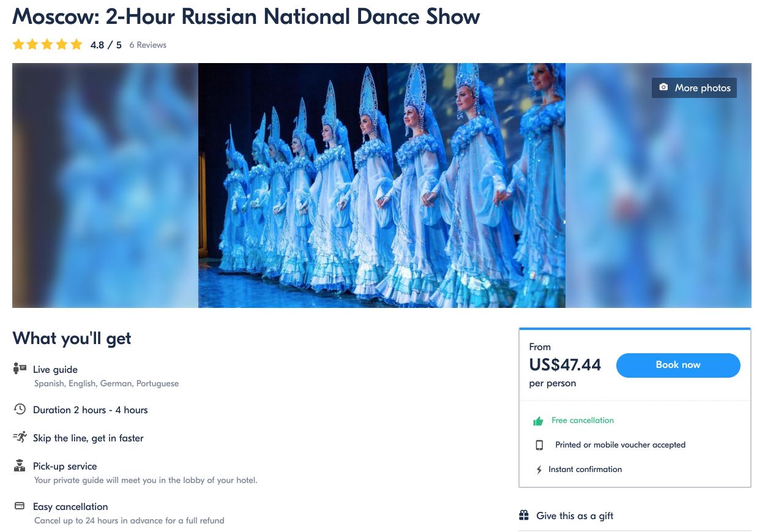
Task: Click the mobile voucher phone icon
Action: [539, 445]
